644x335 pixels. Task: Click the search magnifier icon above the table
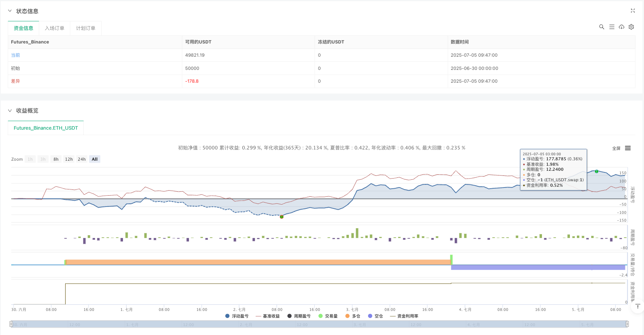click(x=601, y=27)
